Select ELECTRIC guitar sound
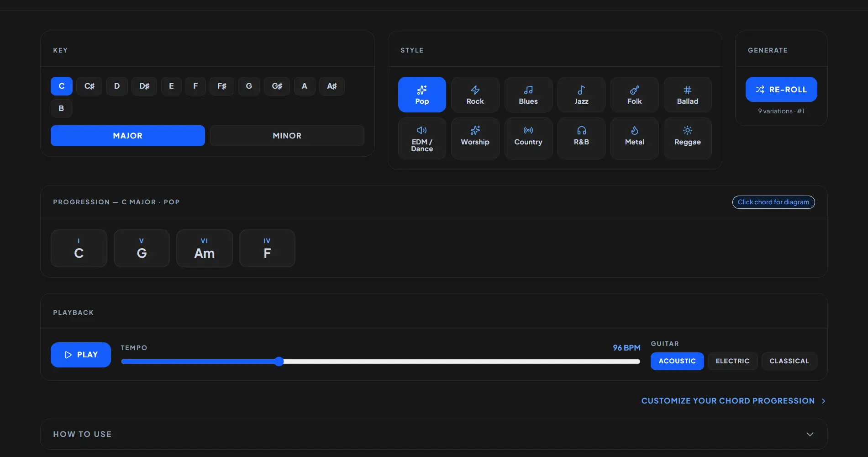The image size is (868, 457). coord(732,361)
